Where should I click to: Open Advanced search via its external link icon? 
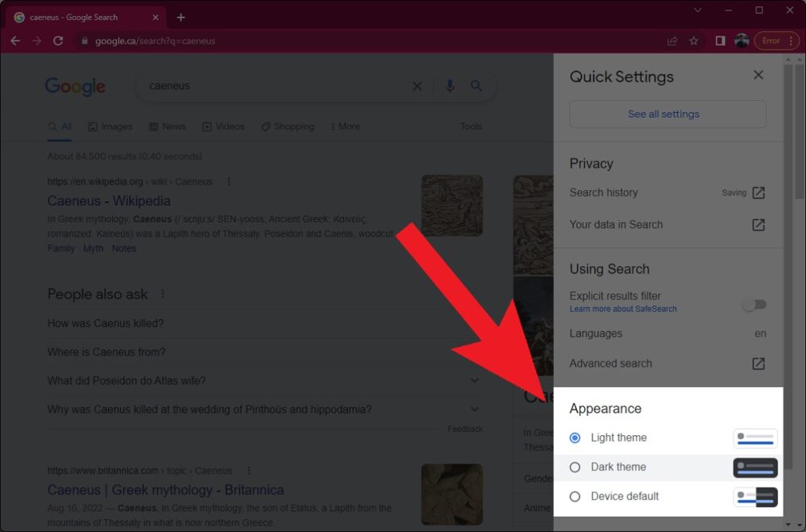[x=758, y=364]
